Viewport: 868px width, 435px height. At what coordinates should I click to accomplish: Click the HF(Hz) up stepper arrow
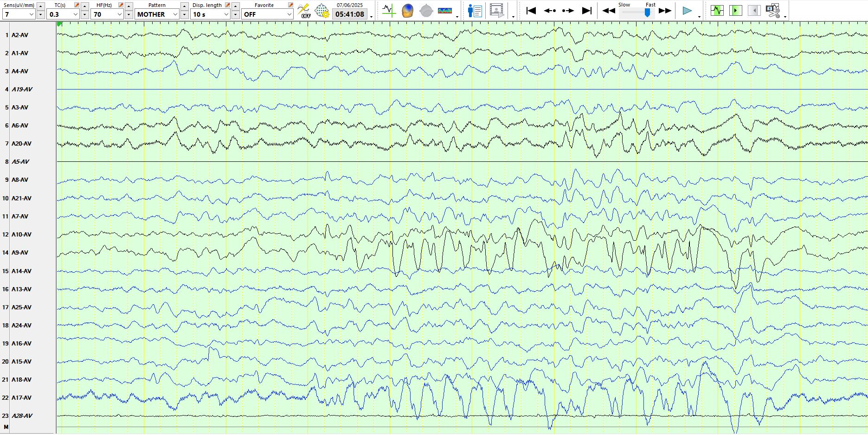(129, 6)
